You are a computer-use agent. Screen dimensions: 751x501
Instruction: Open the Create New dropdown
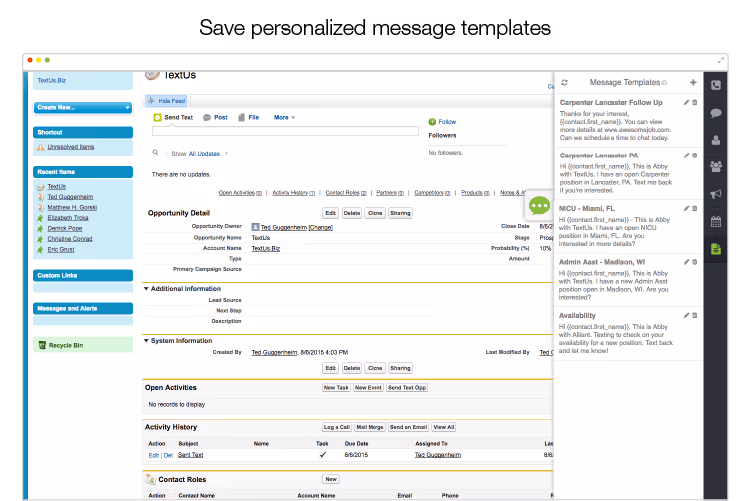(x=83, y=108)
